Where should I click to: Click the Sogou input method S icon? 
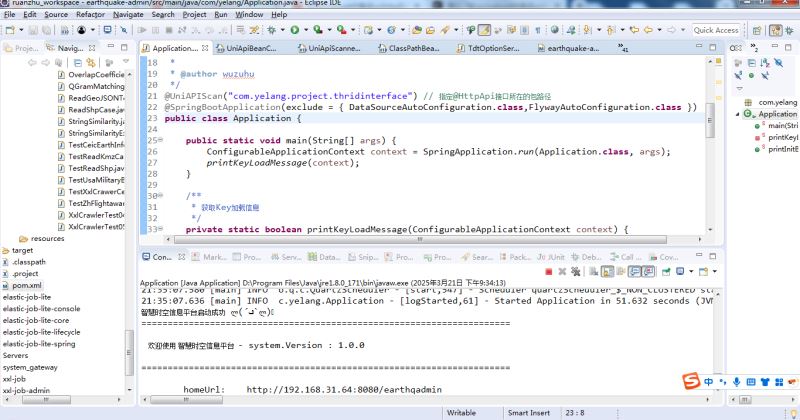[691, 381]
